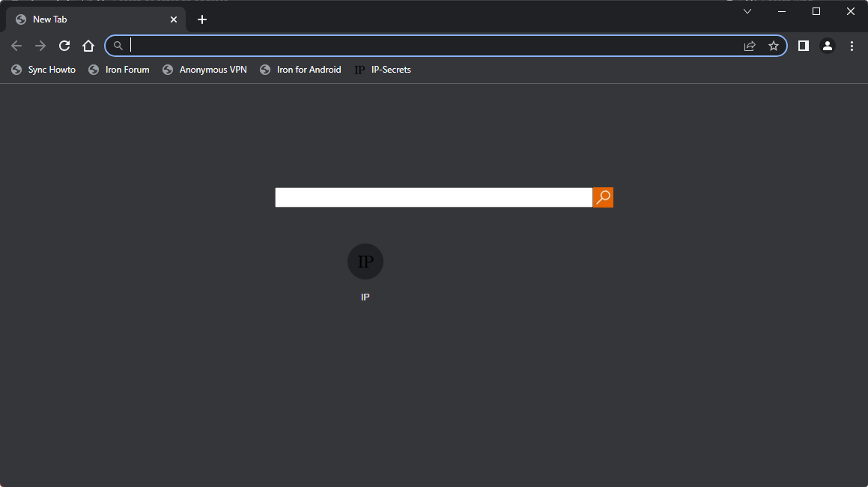This screenshot has height=487, width=868.
Task: Open Iron for Android bookmark
Action: [x=301, y=70]
